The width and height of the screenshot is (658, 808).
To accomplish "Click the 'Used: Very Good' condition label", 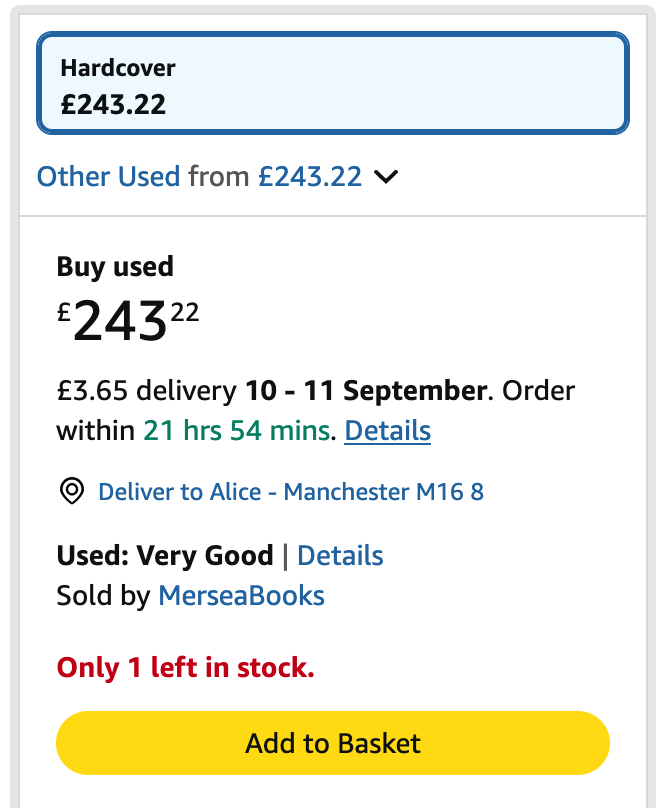I will pos(165,555).
